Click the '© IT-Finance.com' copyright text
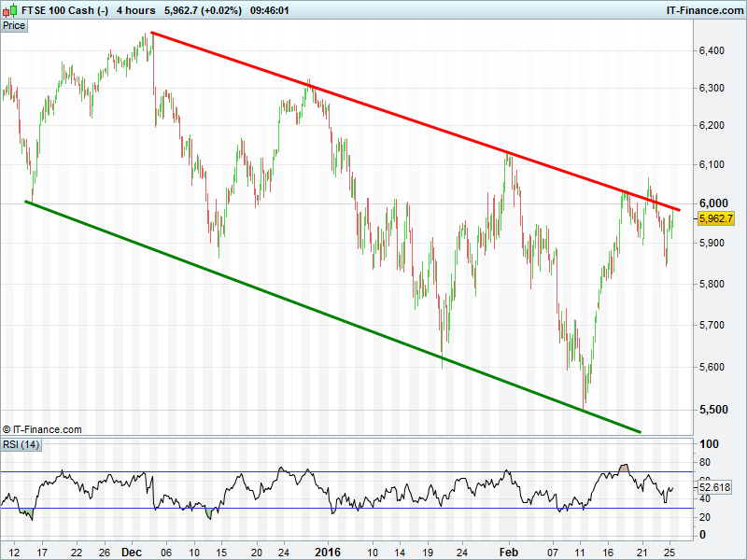The image size is (747, 560). click(x=42, y=429)
